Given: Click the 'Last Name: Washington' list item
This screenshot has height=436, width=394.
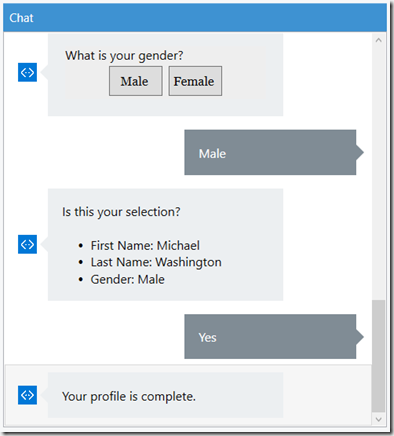Looking at the screenshot, I should pos(156,262).
